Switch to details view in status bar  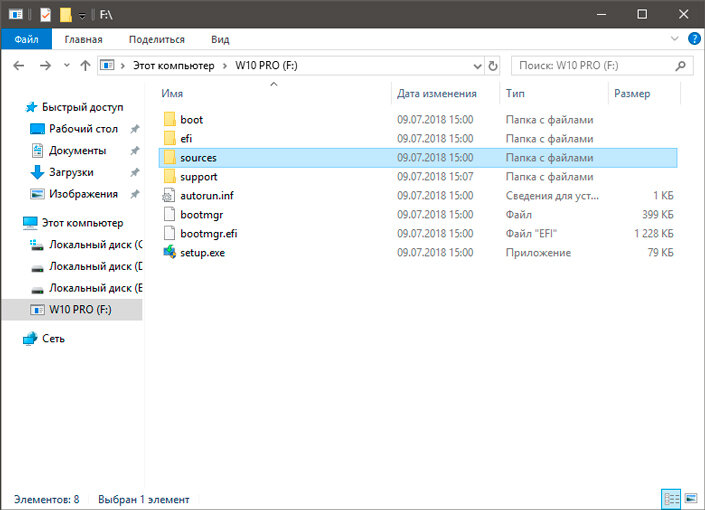point(671,499)
